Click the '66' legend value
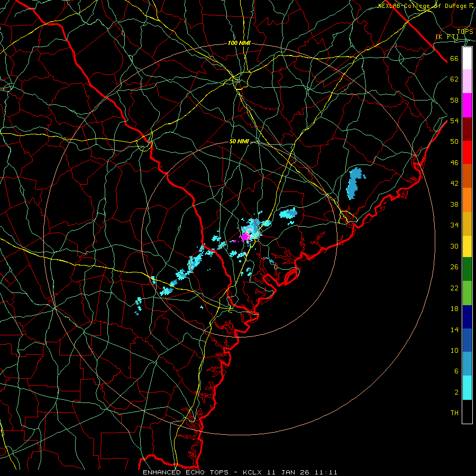This screenshot has height=476, width=476. pos(454,59)
